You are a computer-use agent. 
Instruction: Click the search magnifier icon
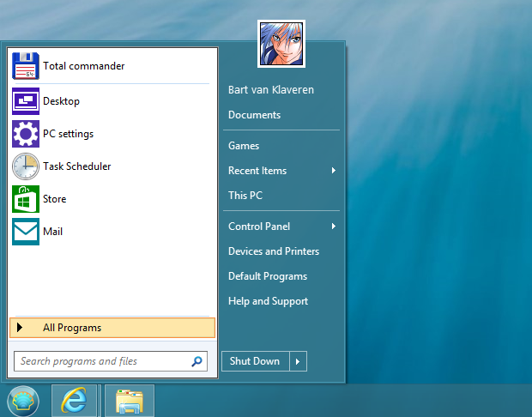click(196, 361)
